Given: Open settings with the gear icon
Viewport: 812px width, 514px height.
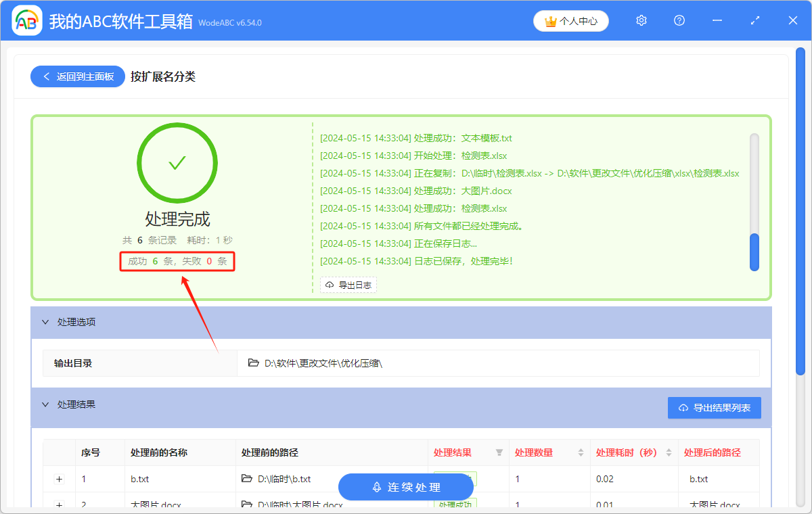Looking at the screenshot, I should (641, 20).
